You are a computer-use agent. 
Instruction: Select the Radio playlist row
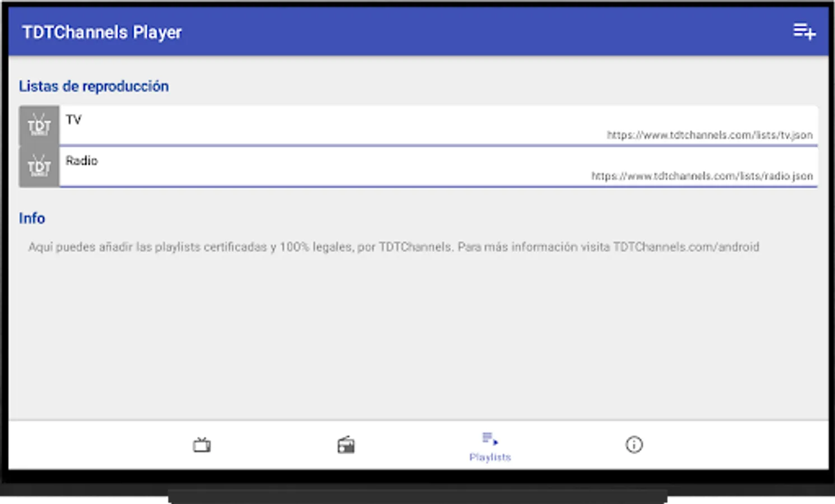[418, 167]
